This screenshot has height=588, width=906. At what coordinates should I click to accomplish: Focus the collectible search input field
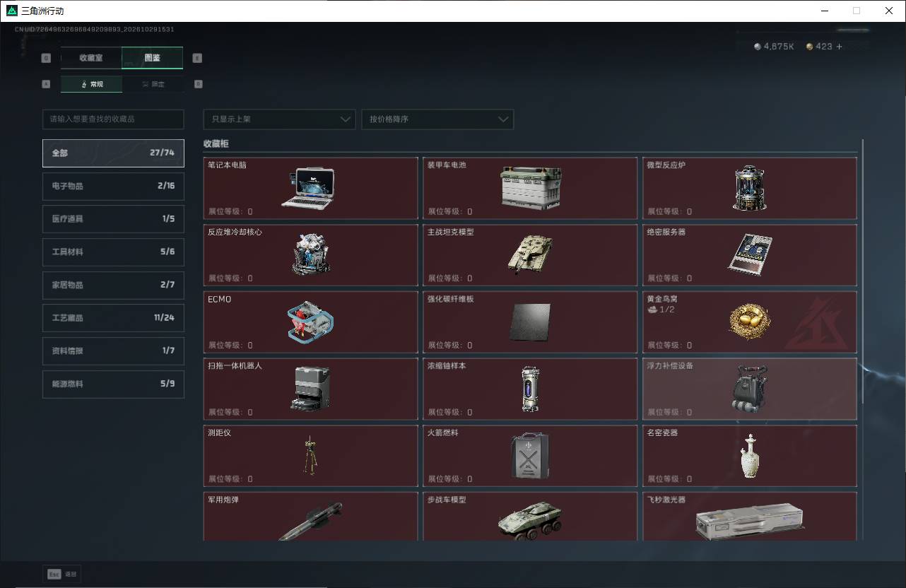pos(113,119)
